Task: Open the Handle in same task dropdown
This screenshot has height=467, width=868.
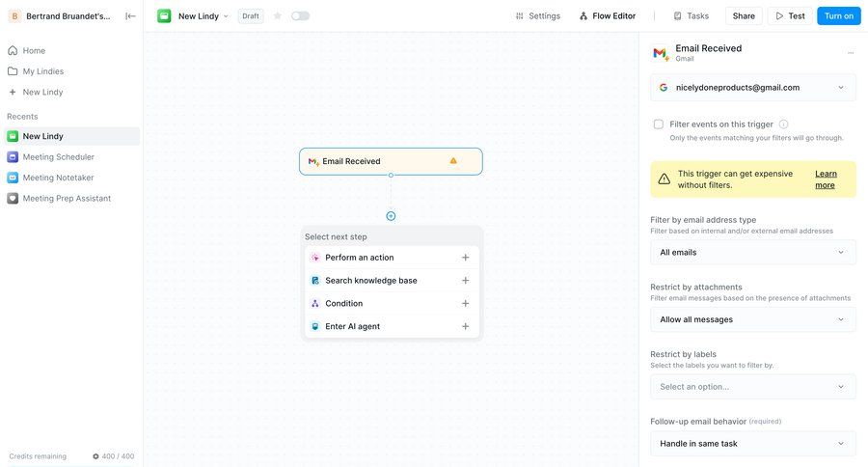Action: click(753, 443)
